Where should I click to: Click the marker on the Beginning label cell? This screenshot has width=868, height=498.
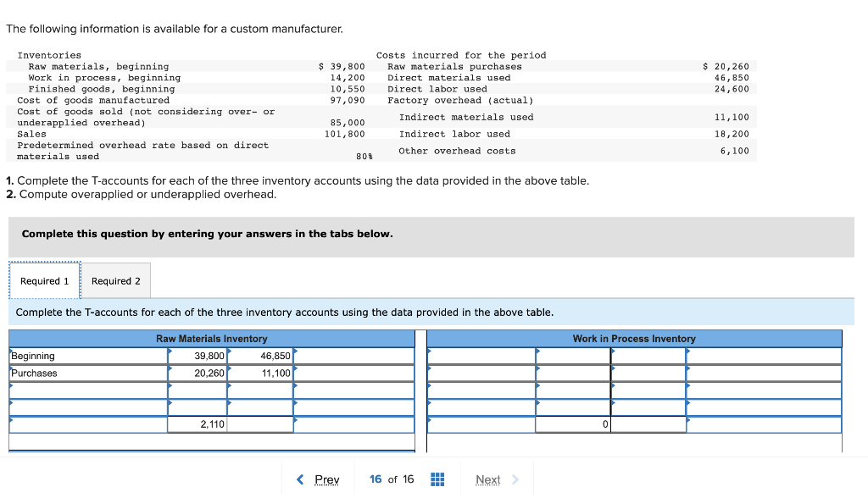[x=8, y=350]
